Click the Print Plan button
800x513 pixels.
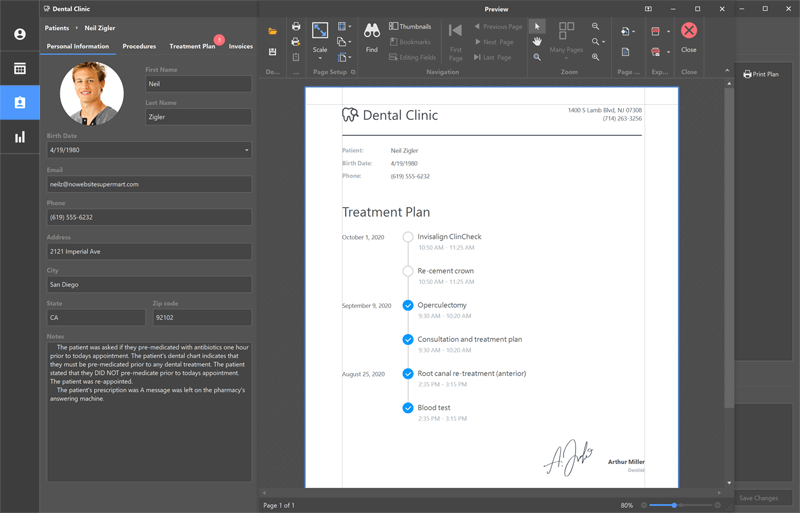(761, 74)
